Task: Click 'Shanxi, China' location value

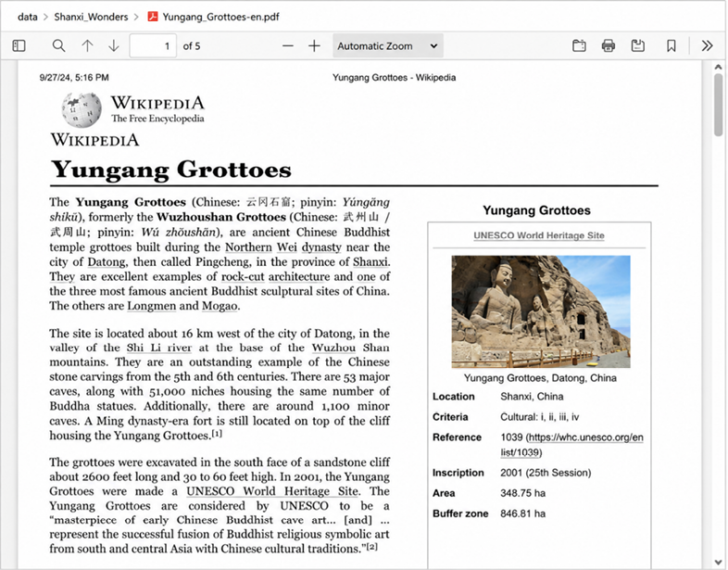Action: click(532, 397)
